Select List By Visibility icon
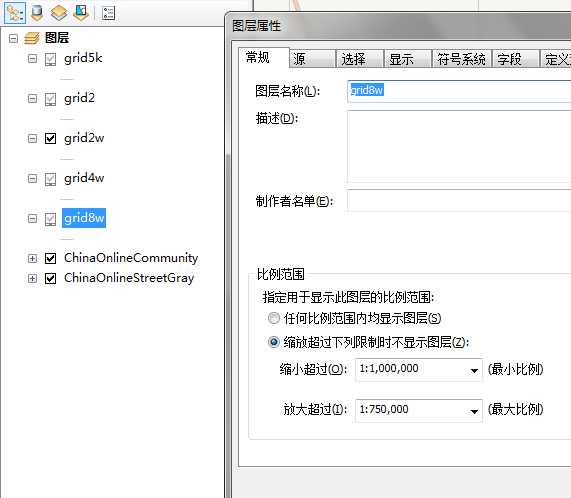571x498 pixels. click(x=59, y=13)
